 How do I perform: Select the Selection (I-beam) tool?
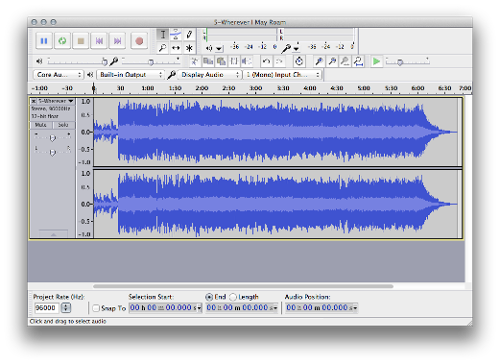(163, 34)
